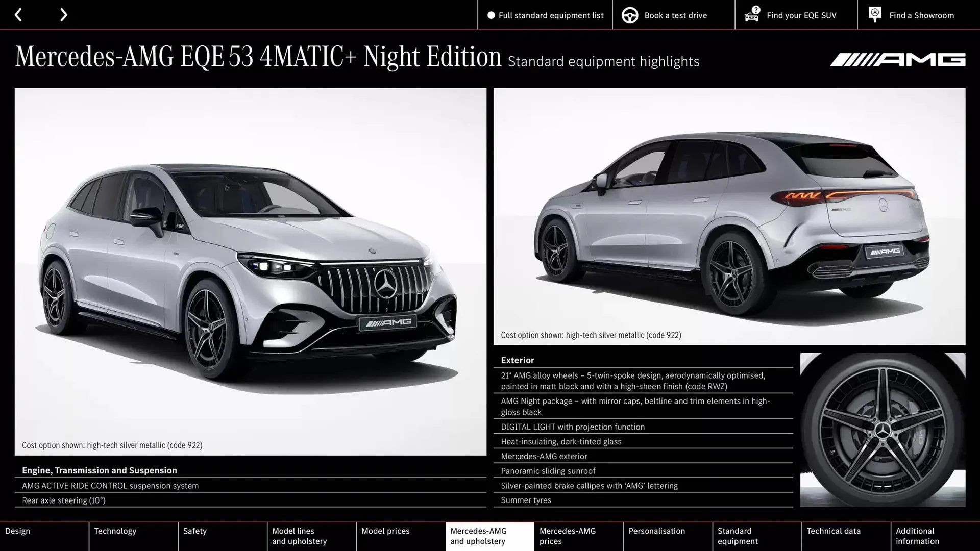This screenshot has width=980, height=551.
Task: Click Standard equipment highlights subtitle
Action: coord(604,61)
